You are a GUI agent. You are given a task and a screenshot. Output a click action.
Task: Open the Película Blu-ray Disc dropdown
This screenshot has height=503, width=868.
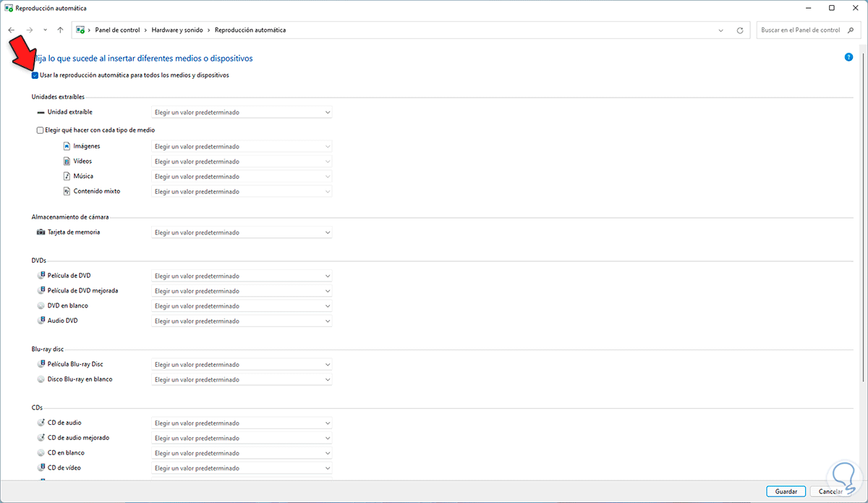(x=242, y=365)
